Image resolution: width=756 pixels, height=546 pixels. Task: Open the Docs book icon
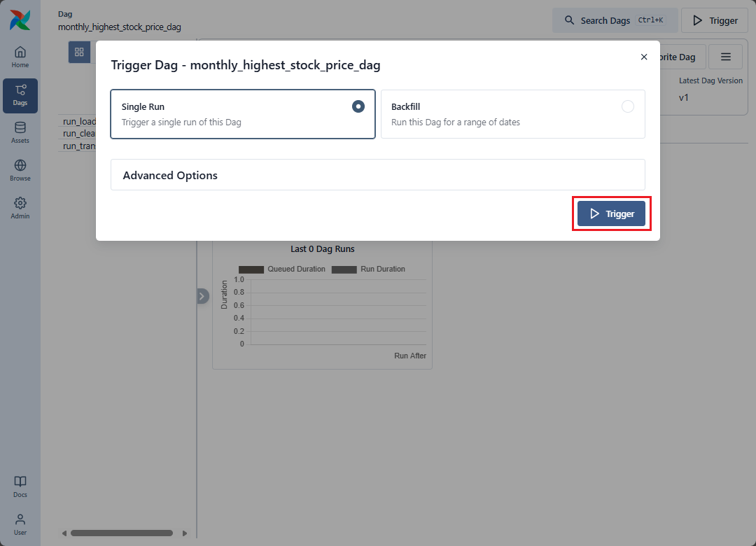(20, 486)
